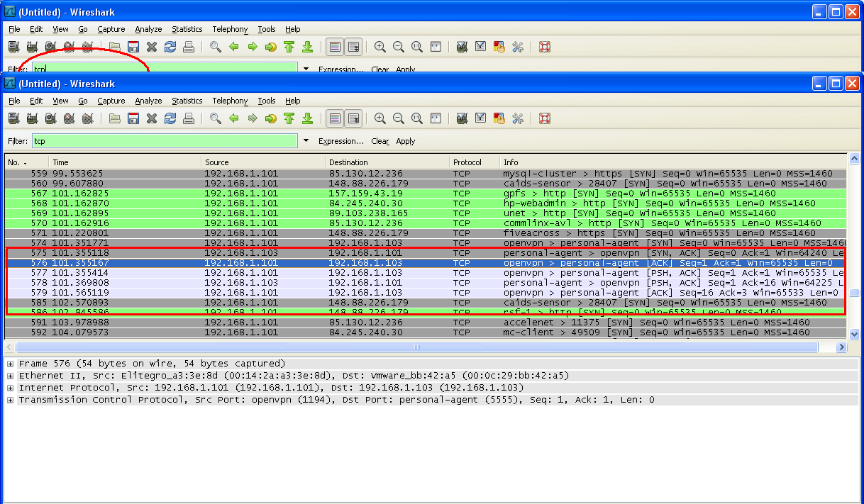The height and width of the screenshot is (504, 864).
Task: Reload the capture file in front window
Action: [x=170, y=118]
